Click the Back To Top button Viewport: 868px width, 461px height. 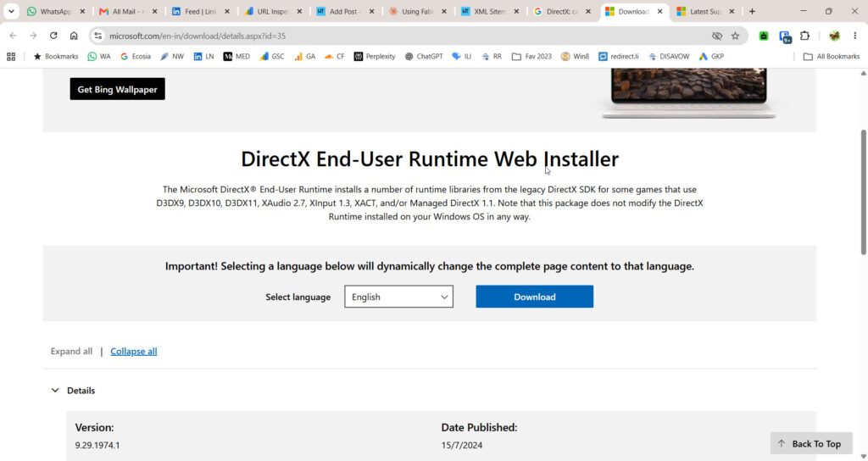click(811, 443)
